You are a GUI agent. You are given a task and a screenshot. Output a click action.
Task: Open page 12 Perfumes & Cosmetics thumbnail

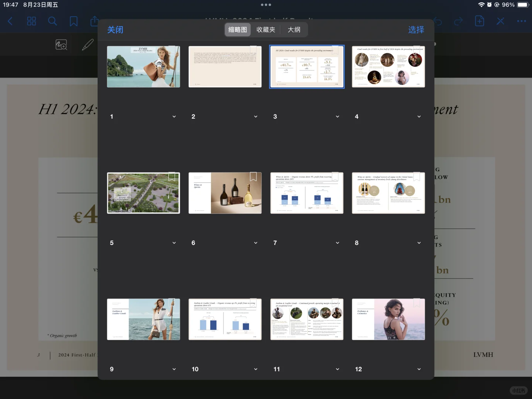pos(388,319)
